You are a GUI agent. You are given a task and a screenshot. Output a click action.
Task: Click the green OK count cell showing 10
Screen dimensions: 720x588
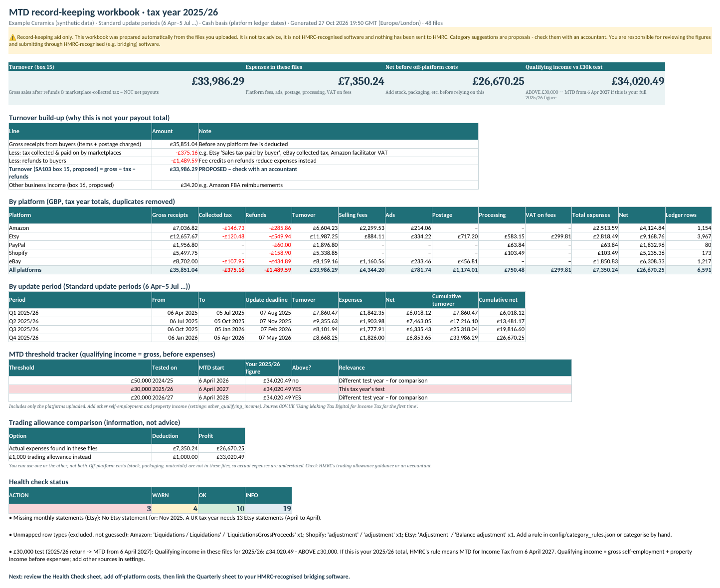point(221,509)
